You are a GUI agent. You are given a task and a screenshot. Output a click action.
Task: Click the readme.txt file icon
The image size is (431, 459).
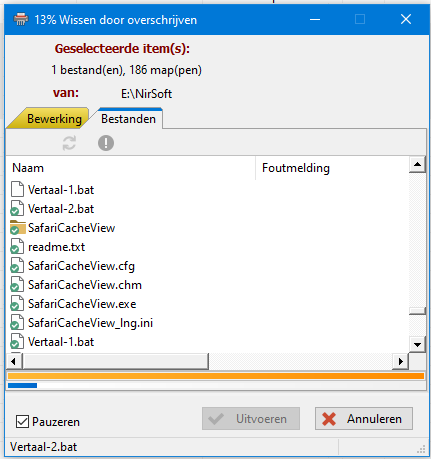click(x=17, y=247)
